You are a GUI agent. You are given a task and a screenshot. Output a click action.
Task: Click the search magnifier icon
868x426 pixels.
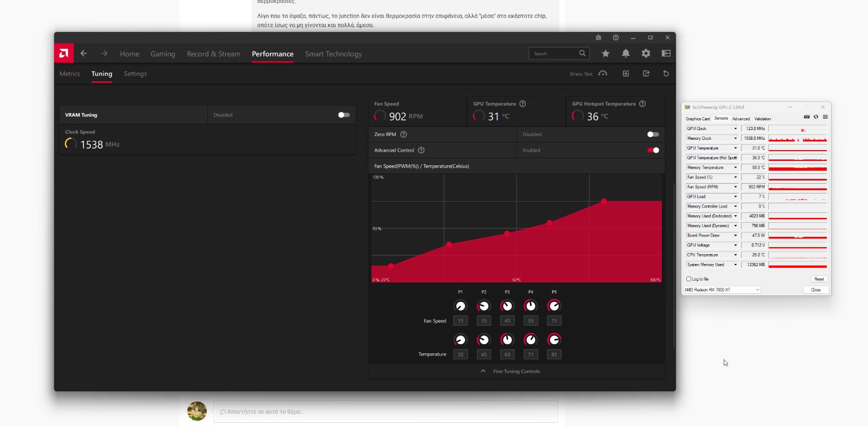coord(583,53)
